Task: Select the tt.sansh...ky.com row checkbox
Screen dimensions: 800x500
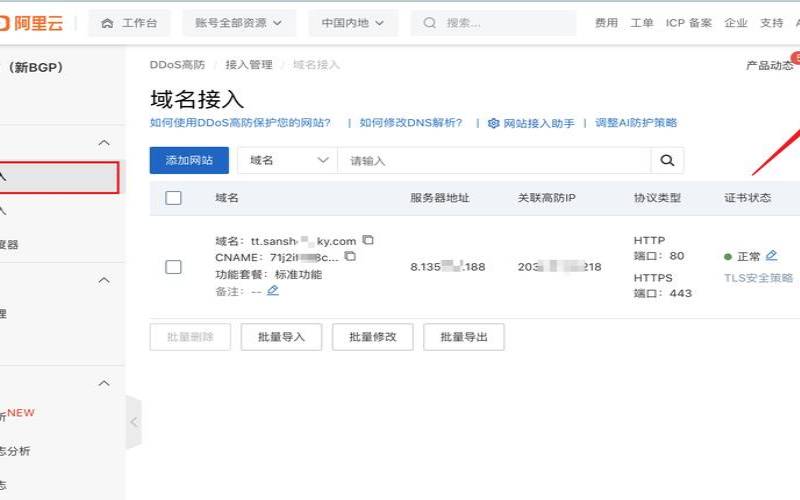Action: coord(173,266)
